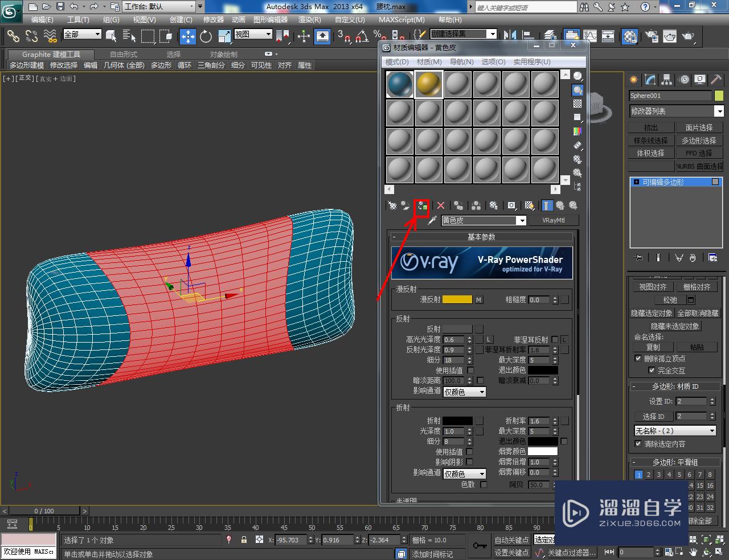Image resolution: width=729 pixels, height=560 pixels.
Task: Toggle Dispersion checkbox
Action: click(x=484, y=484)
